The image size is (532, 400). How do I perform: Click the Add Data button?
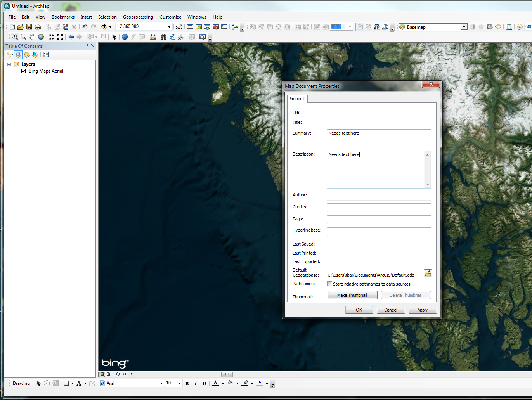point(104,27)
